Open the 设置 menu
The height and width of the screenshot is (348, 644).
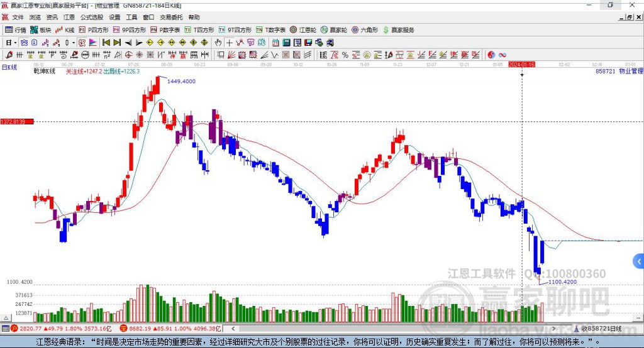pos(114,17)
